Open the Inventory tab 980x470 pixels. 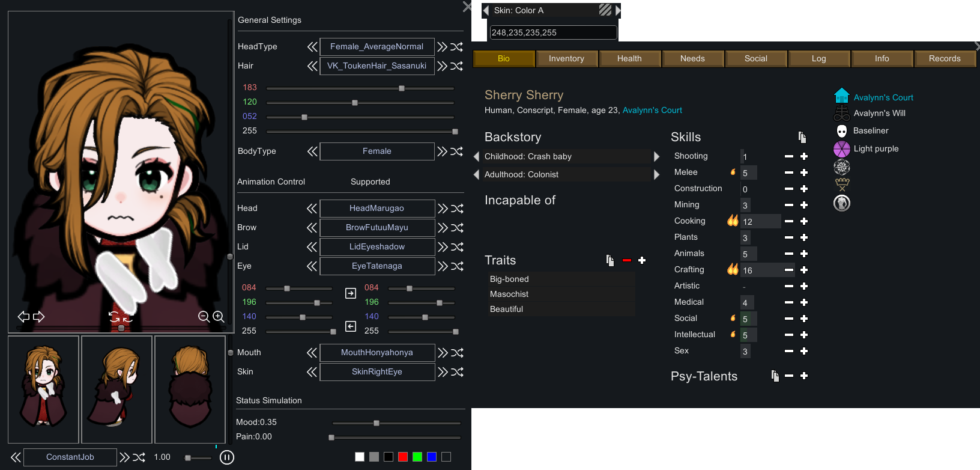click(566, 58)
